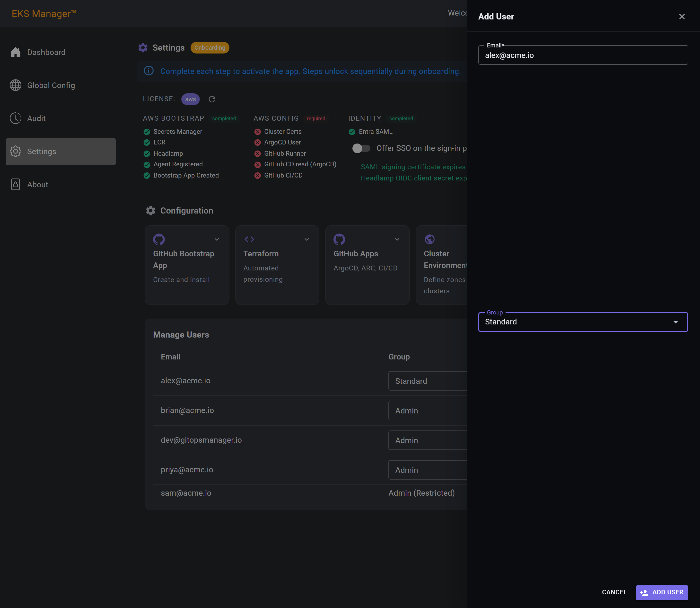
Task: Click the GitHub CI/CD red error icon
Action: pos(258,175)
